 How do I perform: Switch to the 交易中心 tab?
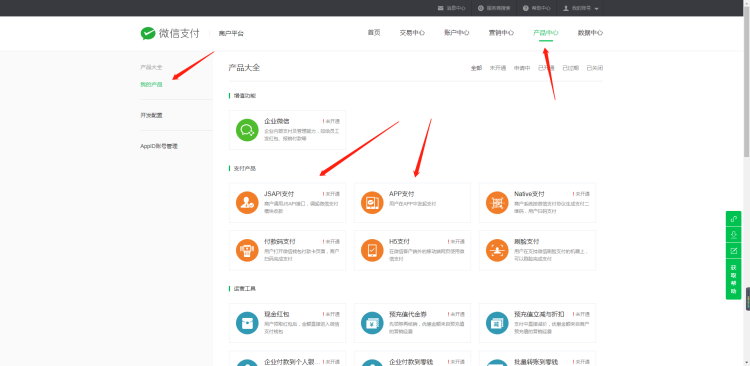pos(412,33)
